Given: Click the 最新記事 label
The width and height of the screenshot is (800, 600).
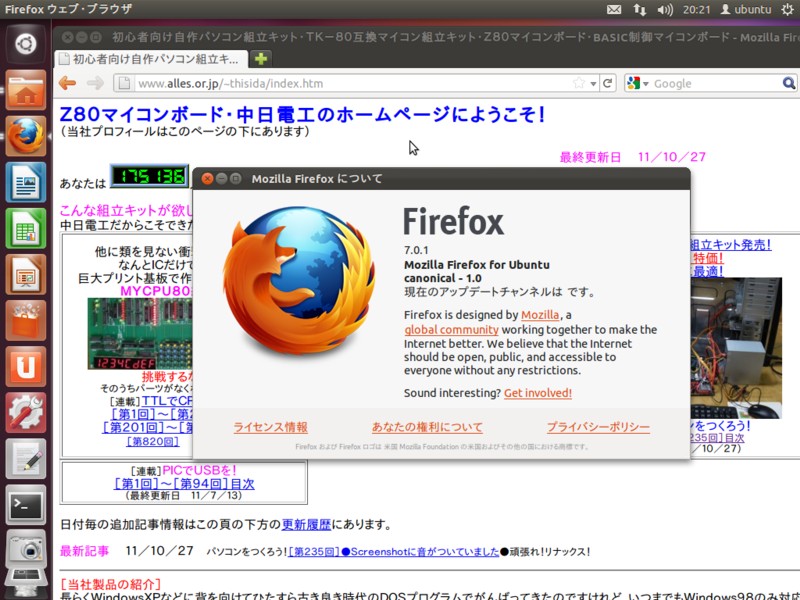Looking at the screenshot, I should [84, 551].
